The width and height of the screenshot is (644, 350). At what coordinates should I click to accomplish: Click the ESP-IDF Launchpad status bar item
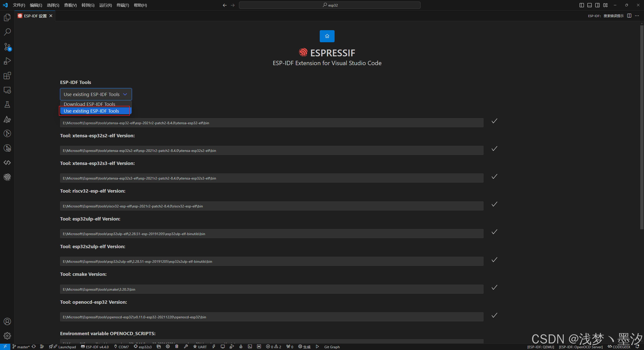point(63,347)
